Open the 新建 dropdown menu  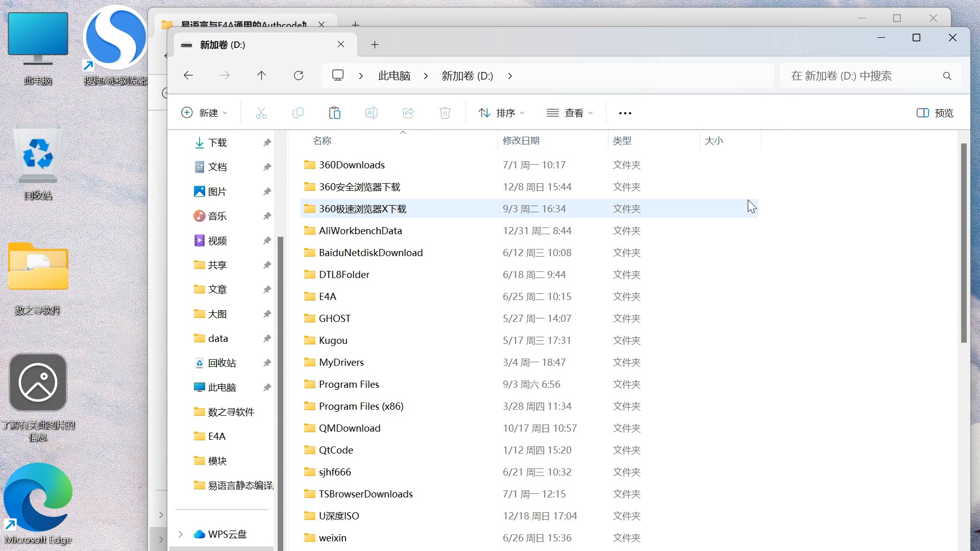click(205, 113)
